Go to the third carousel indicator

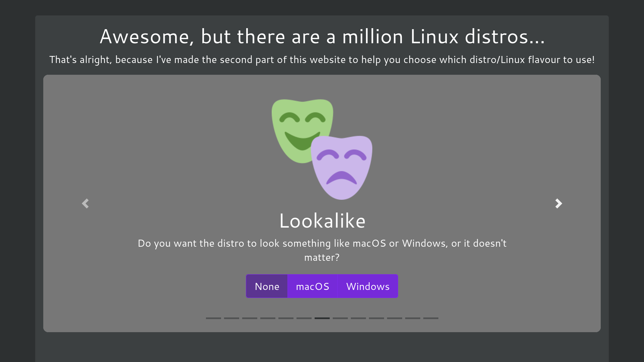250,318
